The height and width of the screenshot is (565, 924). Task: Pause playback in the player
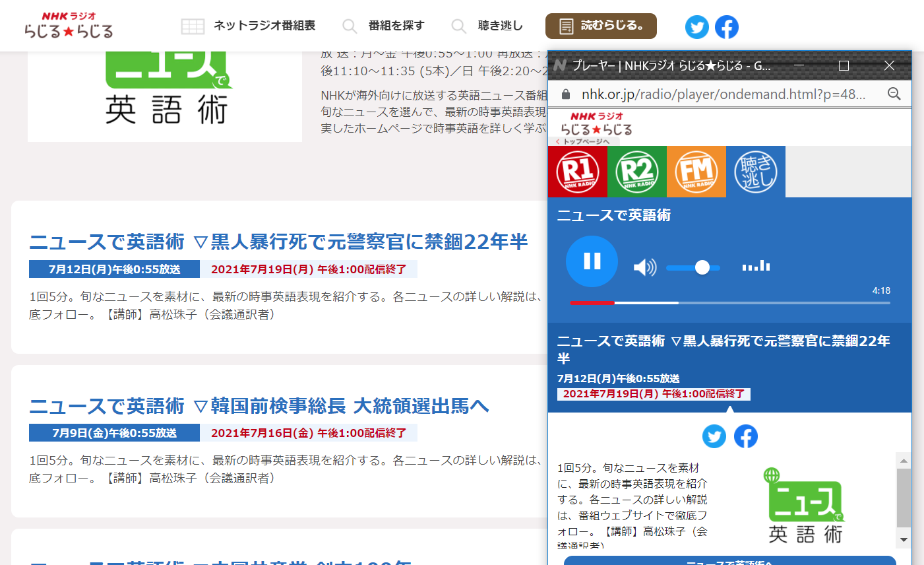[x=592, y=261]
